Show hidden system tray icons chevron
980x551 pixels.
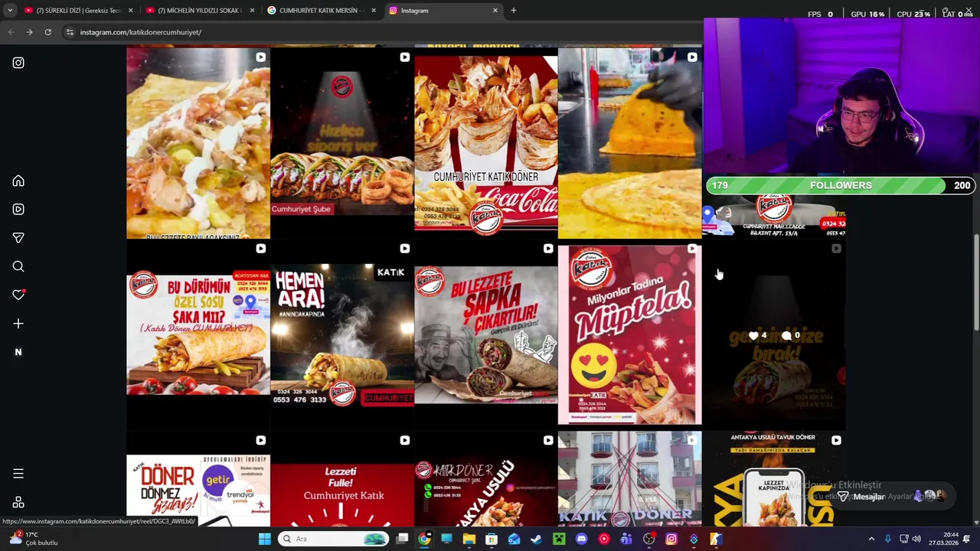coord(871,539)
